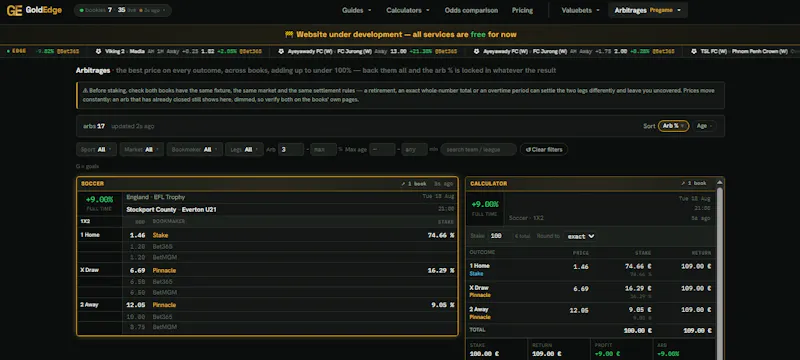800x360 pixels.
Task: Expand the Valuebets menu
Action: pos(580,10)
